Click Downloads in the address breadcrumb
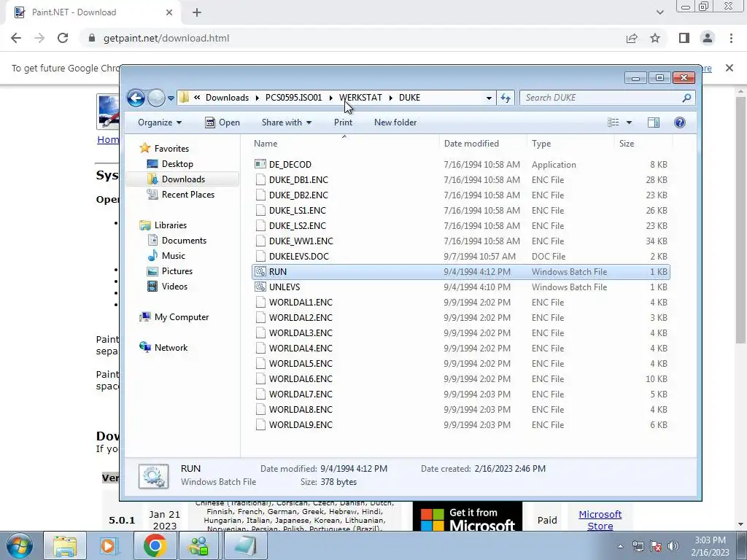 tap(228, 98)
